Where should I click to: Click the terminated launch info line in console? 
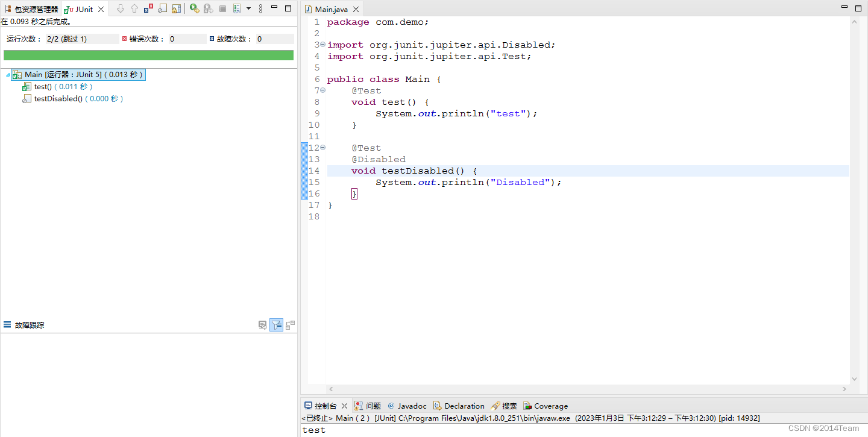pos(530,418)
